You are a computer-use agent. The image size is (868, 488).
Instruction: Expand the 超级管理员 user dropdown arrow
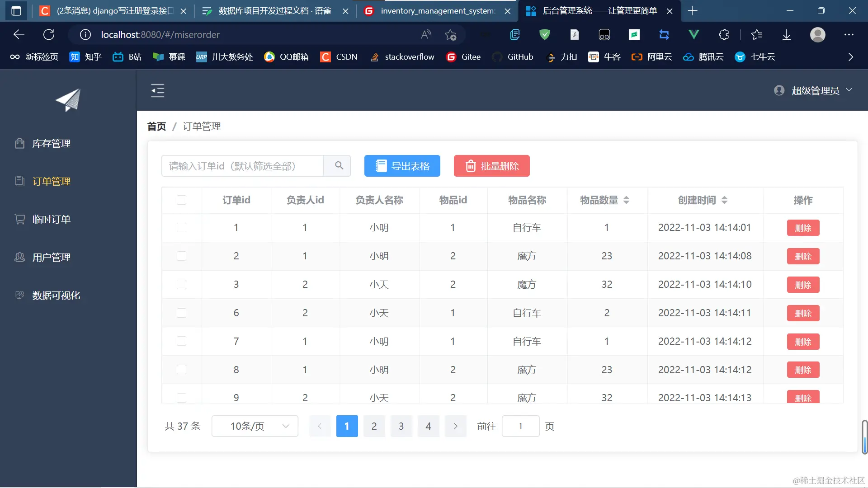(x=849, y=90)
